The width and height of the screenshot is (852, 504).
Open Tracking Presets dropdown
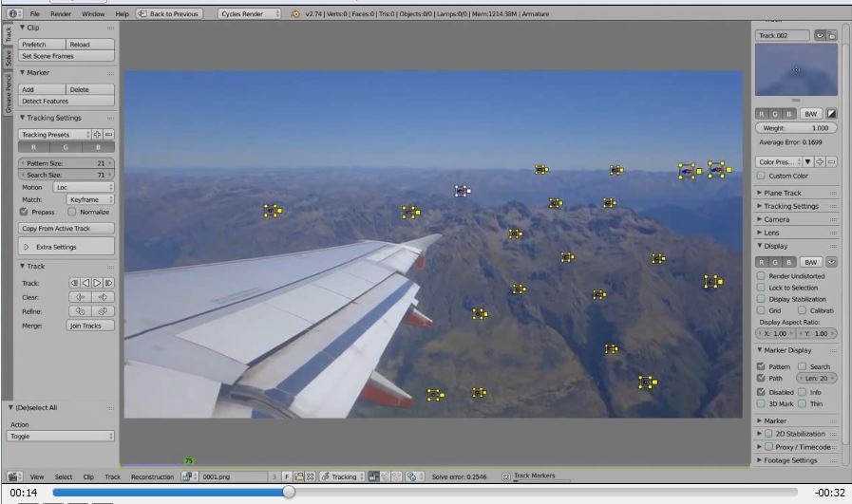click(x=54, y=134)
